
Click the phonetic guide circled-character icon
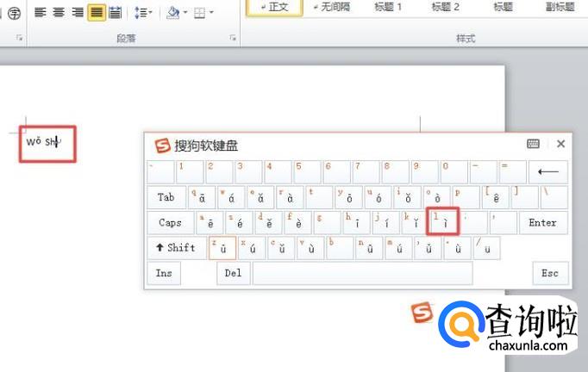point(15,14)
